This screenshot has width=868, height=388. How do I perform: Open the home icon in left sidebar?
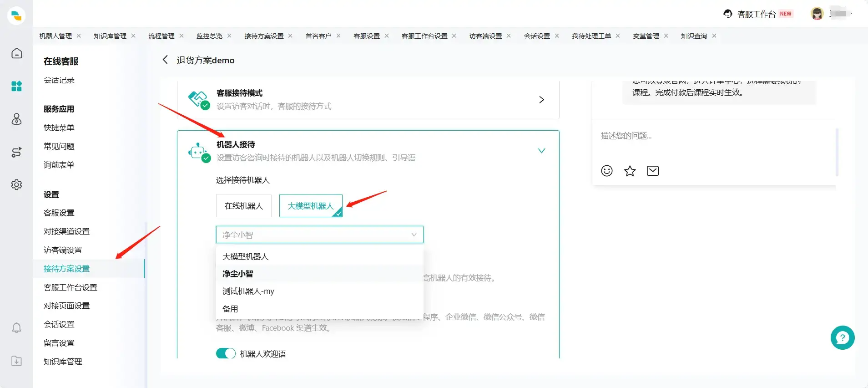(x=16, y=53)
